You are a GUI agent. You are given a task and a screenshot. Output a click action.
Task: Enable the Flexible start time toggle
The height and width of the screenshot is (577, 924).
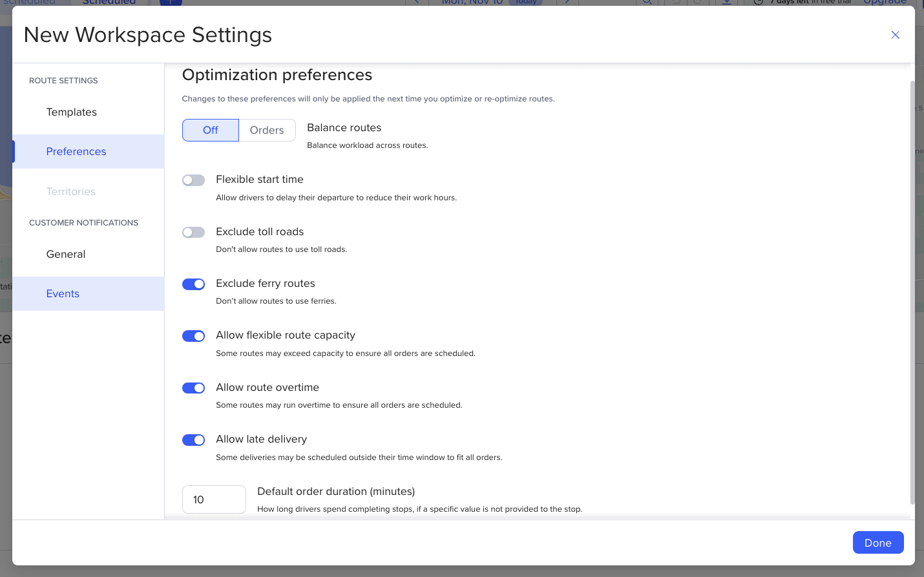tap(193, 180)
